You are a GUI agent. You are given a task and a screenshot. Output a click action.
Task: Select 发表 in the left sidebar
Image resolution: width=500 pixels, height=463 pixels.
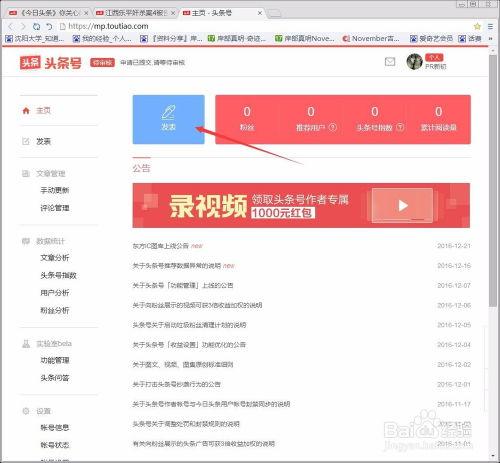point(43,141)
